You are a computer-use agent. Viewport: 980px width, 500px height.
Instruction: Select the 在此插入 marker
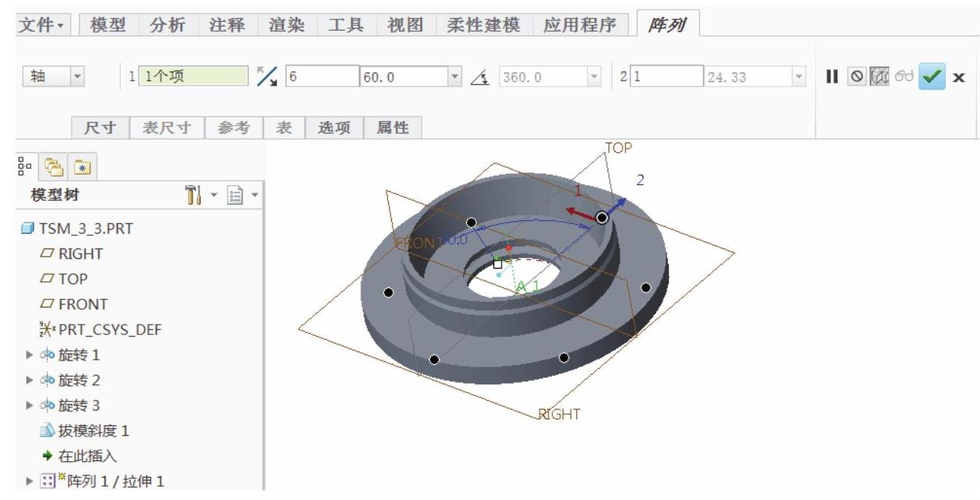79,457
